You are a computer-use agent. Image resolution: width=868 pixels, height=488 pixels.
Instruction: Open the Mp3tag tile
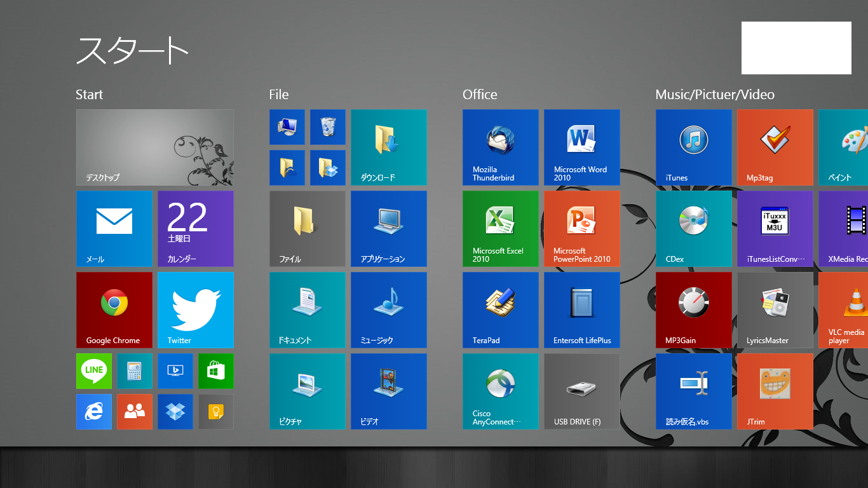click(x=775, y=147)
